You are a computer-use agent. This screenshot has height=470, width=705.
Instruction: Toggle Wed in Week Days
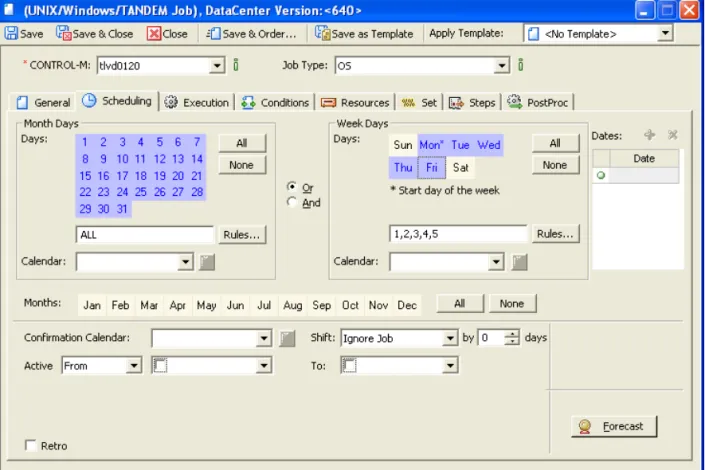tap(489, 145)
